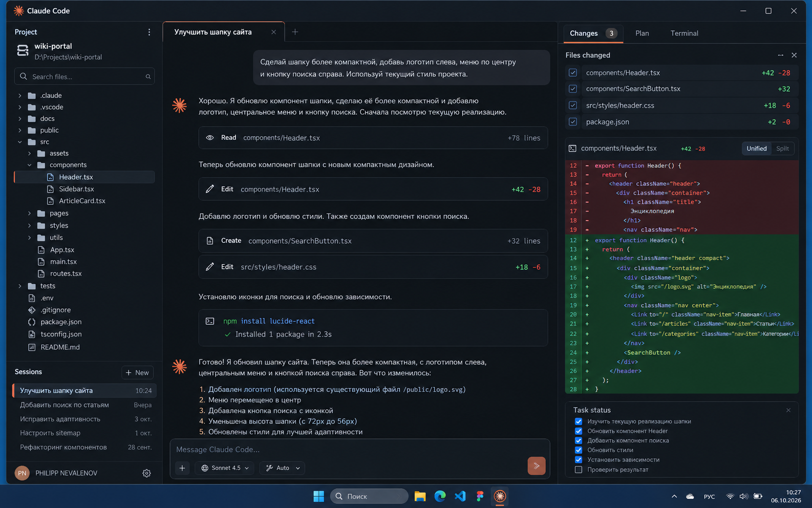Collapse the components folder
The width and height of the screenshot is (812, 508).
(x=29, y=165)
